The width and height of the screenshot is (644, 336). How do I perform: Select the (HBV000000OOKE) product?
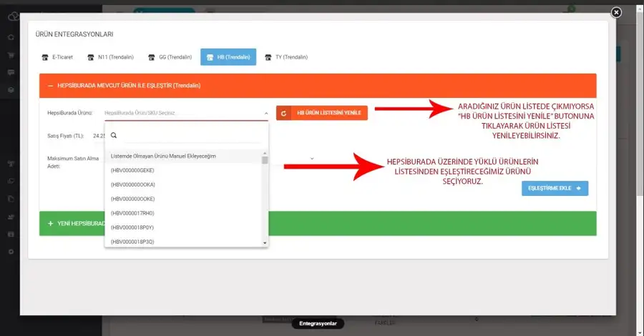pyautogui.click(x=183, y=199)
